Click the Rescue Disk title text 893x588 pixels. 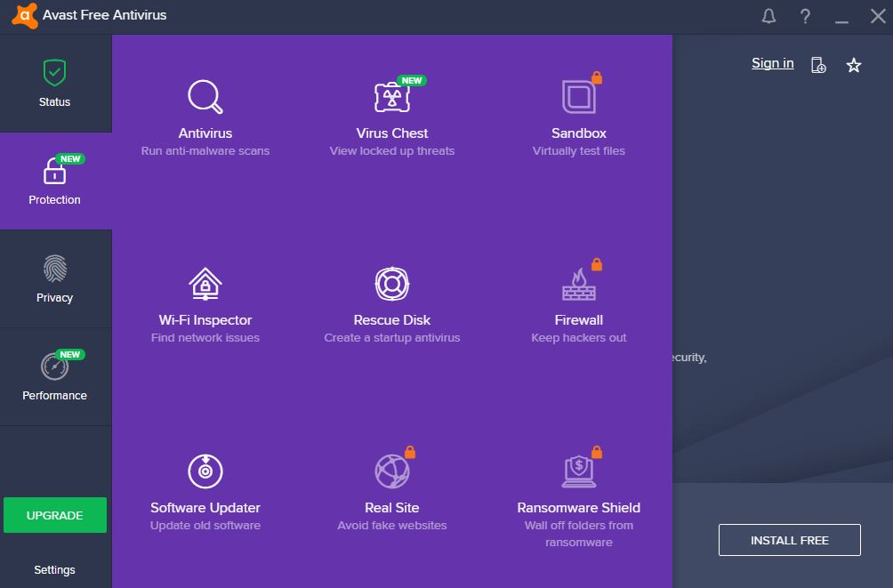point(392,320)
